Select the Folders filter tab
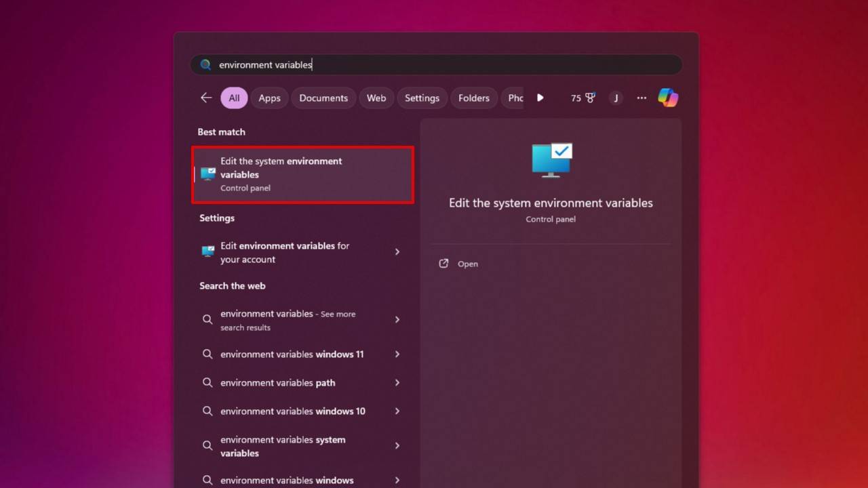868x488 pixels. click(x=473, y=98)
